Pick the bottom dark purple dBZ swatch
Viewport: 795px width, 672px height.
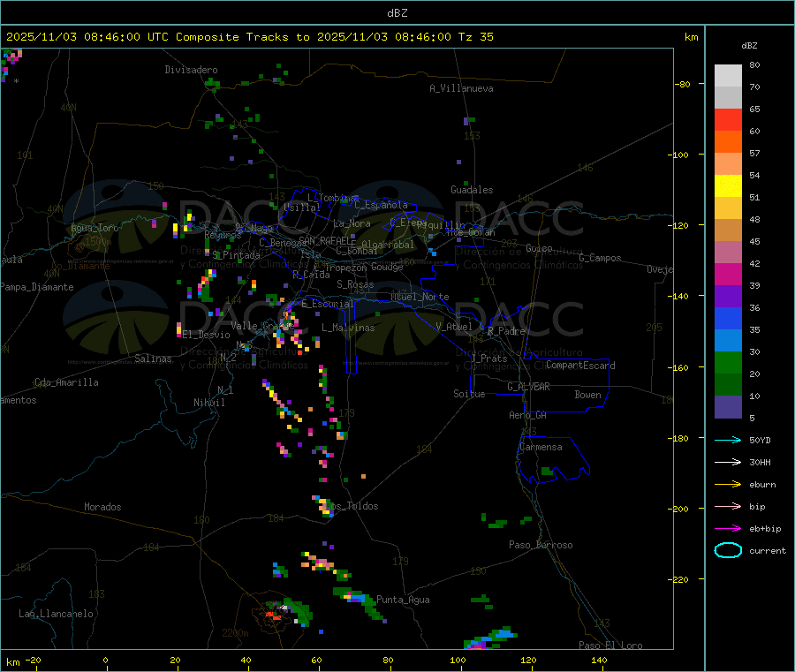728,407
